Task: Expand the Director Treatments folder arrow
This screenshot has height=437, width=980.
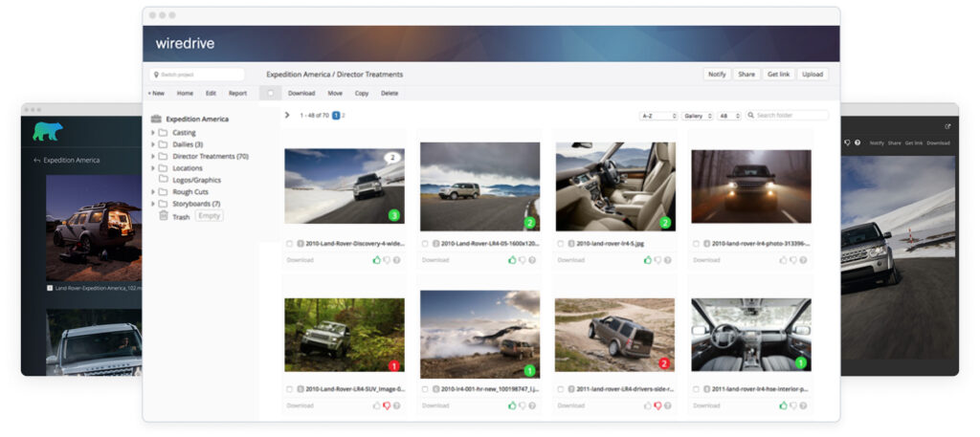Action: (152, 156)
